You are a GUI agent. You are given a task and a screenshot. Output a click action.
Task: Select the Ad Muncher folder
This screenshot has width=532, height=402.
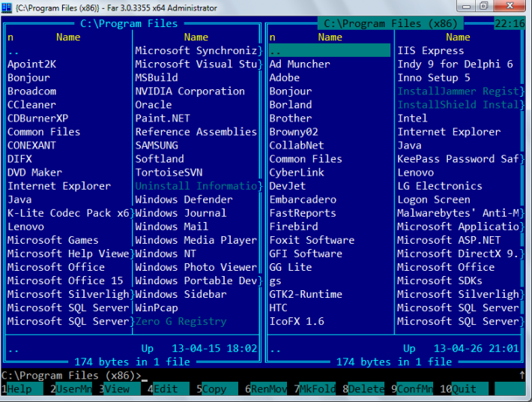300,64
